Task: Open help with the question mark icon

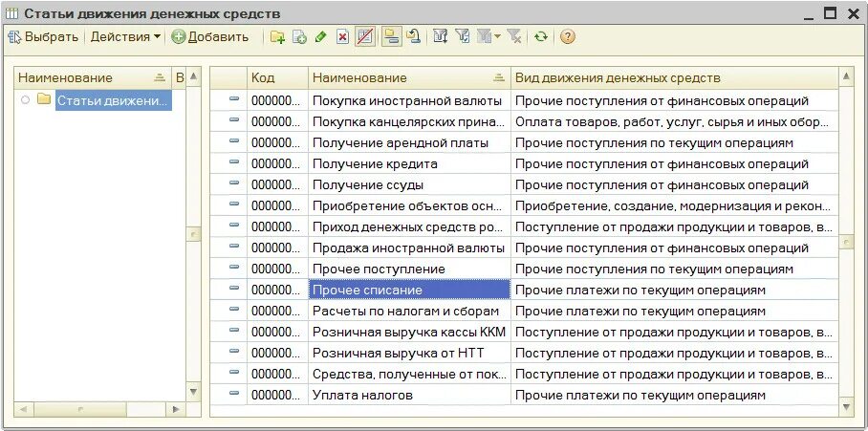Action: [x=568, y=37]
